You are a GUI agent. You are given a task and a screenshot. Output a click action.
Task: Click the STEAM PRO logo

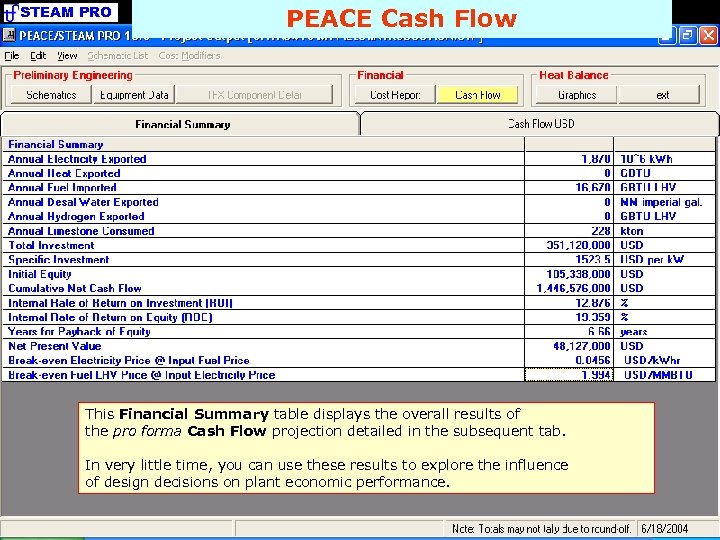click(60, 12)
